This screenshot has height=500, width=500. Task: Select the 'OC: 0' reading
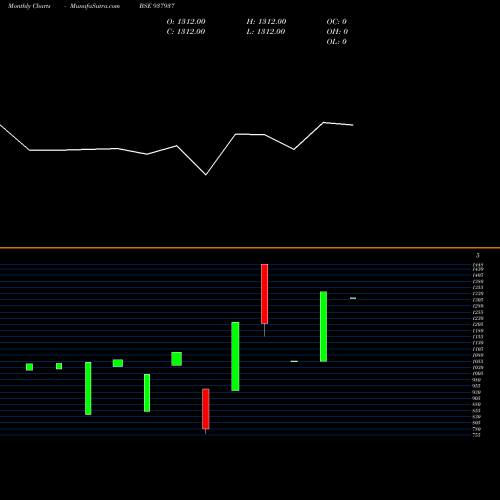coord(337,22)
